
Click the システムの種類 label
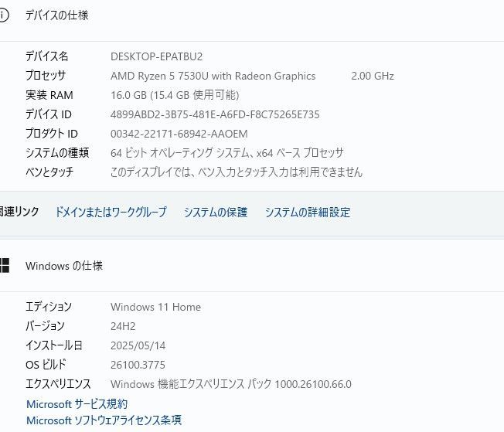tap(57, 153)
